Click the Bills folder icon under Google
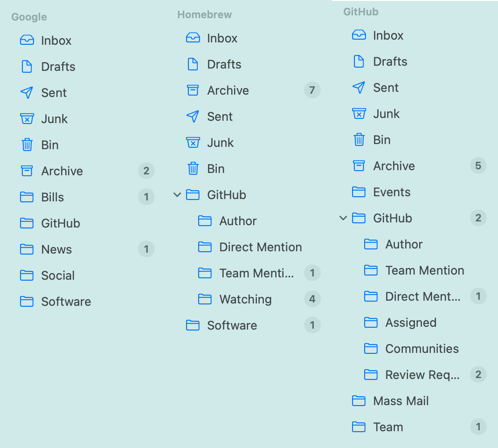498x448 pixels. pos(27,197)
